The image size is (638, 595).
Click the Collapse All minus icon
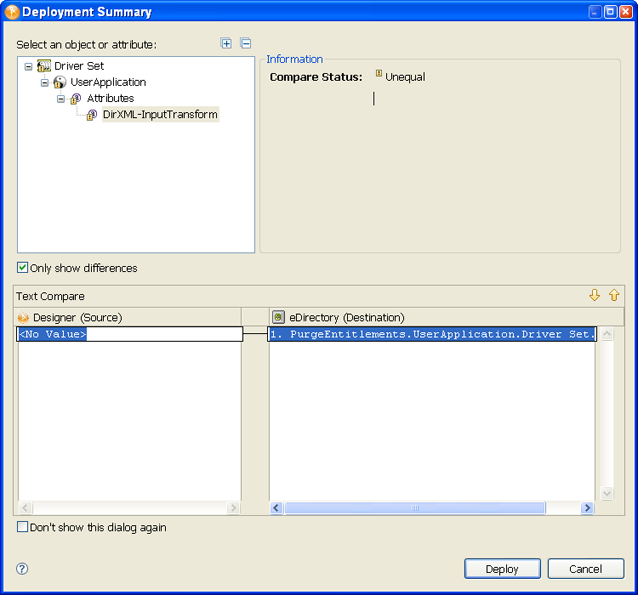(x=246, y=43)
